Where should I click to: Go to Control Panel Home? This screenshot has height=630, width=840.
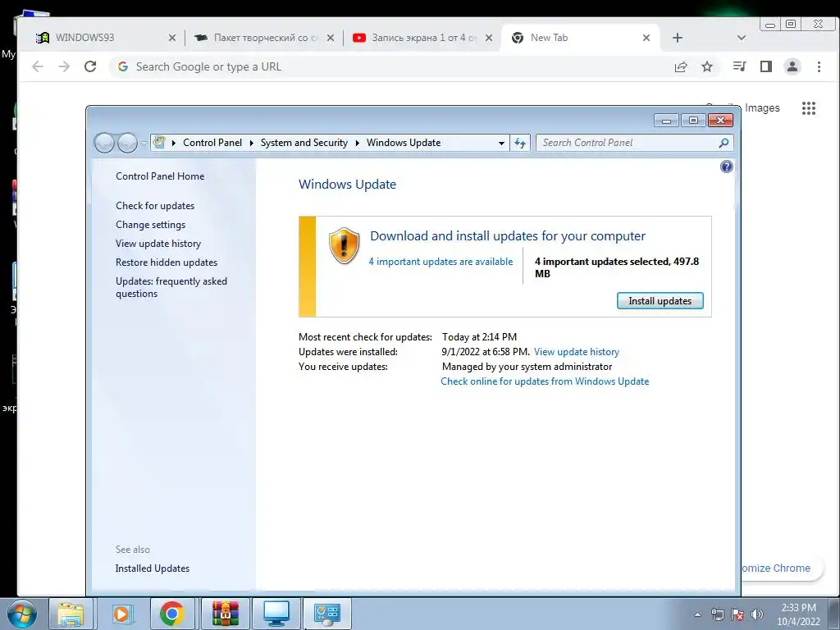160,176
